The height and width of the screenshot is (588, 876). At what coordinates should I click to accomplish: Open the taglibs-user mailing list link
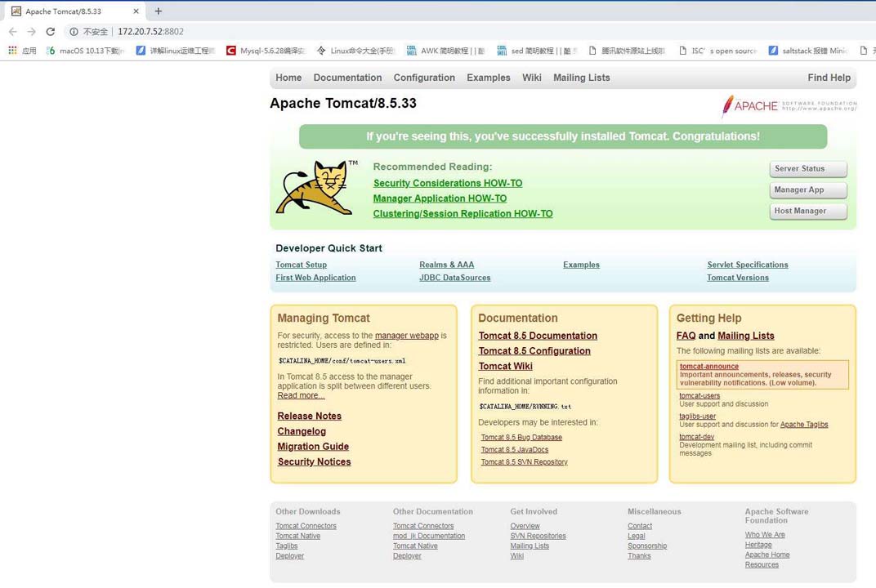pos(697,416)
